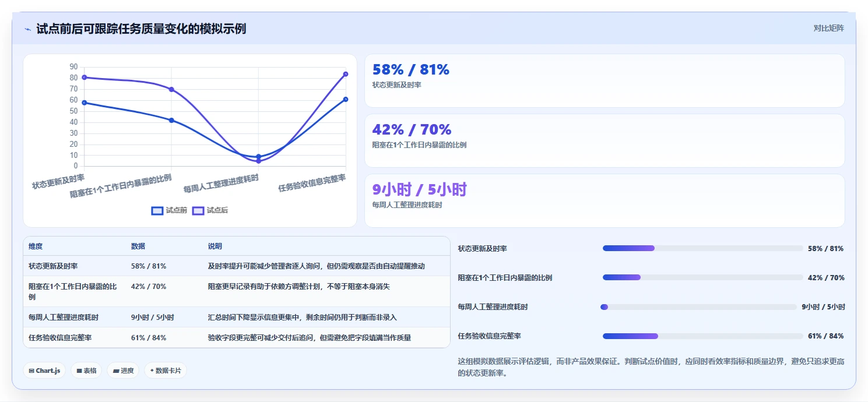
Task: Select the 58% / 81% table cell
Action: click(x=149, y=266)
